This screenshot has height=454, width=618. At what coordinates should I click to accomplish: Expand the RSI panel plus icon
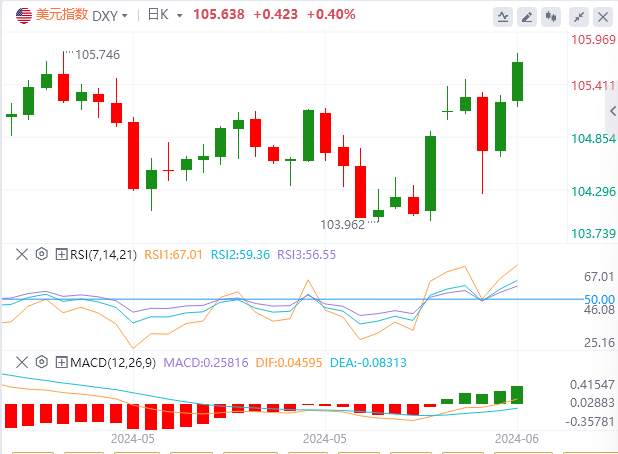pos(61,254)
